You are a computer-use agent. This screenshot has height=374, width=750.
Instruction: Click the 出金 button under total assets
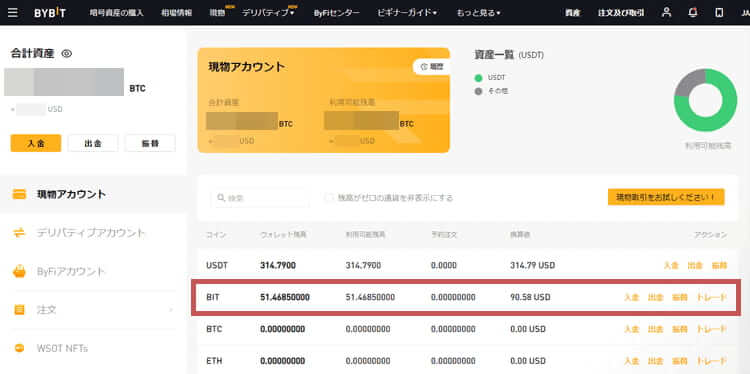coord(93,143)
